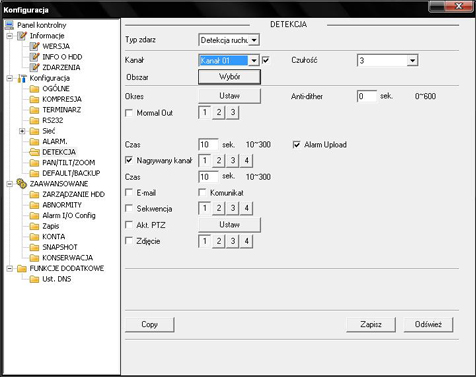Click the ZARZĄDZANIE HDD folder icon
The width and height of the screenshot is (476, 377).
point(34,194)
